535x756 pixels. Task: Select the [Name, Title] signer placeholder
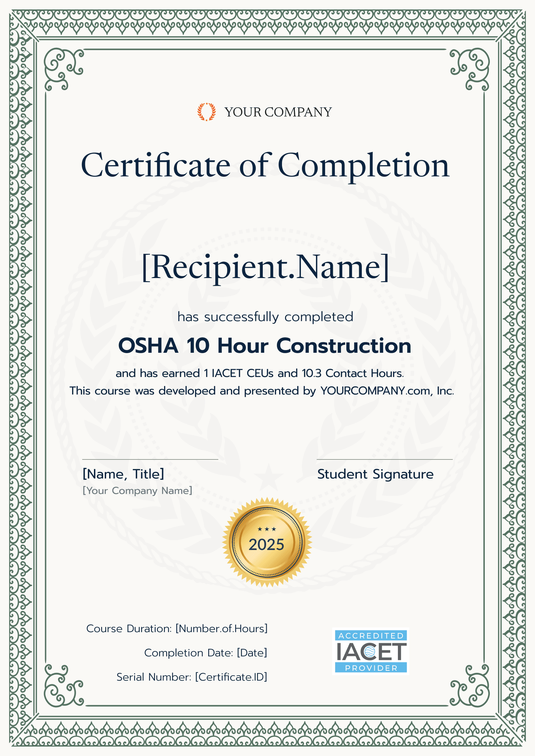coord(123,474)
